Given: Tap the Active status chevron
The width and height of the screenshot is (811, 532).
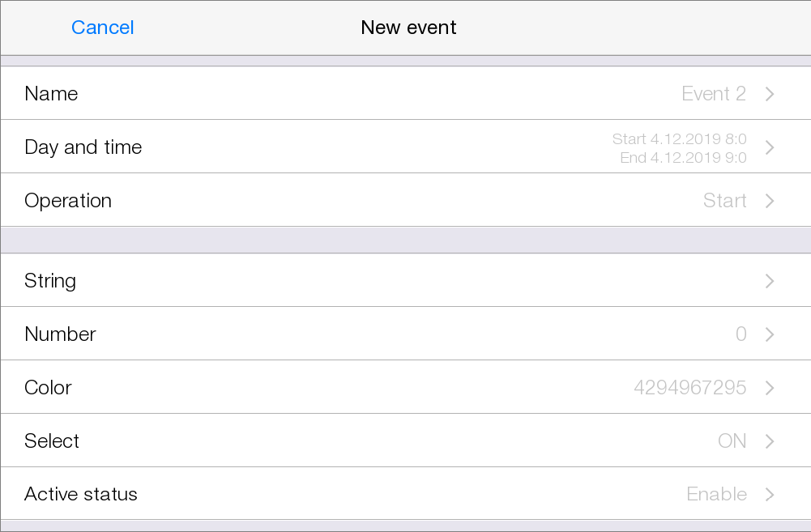Looking at the screenshot, I should [x=770, y=495].
